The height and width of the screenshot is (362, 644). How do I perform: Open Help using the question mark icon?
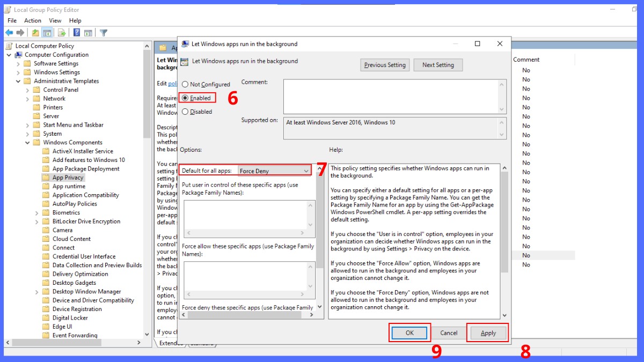coord(77,32)
